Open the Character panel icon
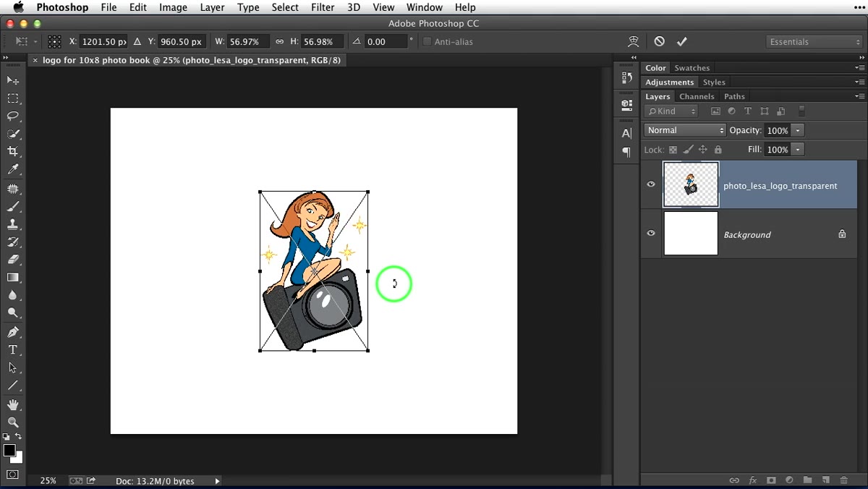The width and height of the screenshot is (868, 489). 626,133
